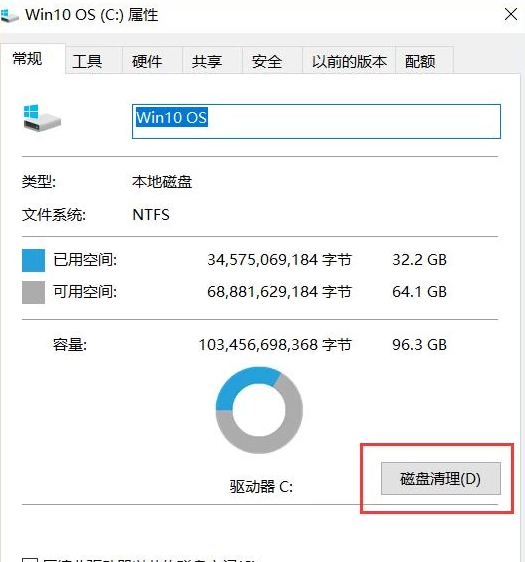Click the 96.3 GB capacity value
This screenshot has width=525, height=562.
[x=419, y=345]
